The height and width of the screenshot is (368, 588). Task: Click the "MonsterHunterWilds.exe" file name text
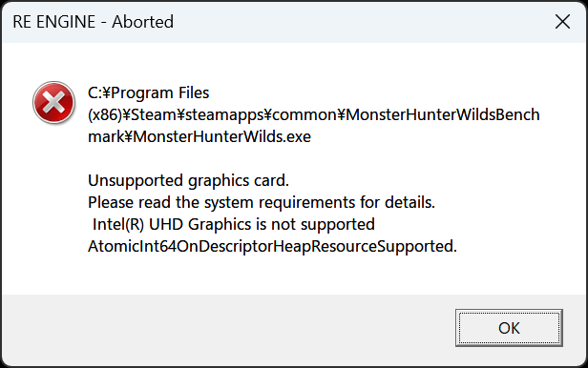(x=222, y=136)
